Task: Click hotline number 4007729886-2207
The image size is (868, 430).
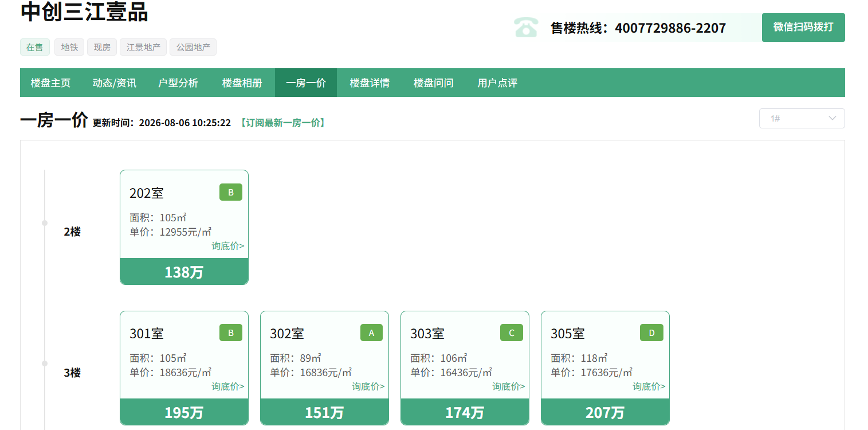Action: [670, 28]
